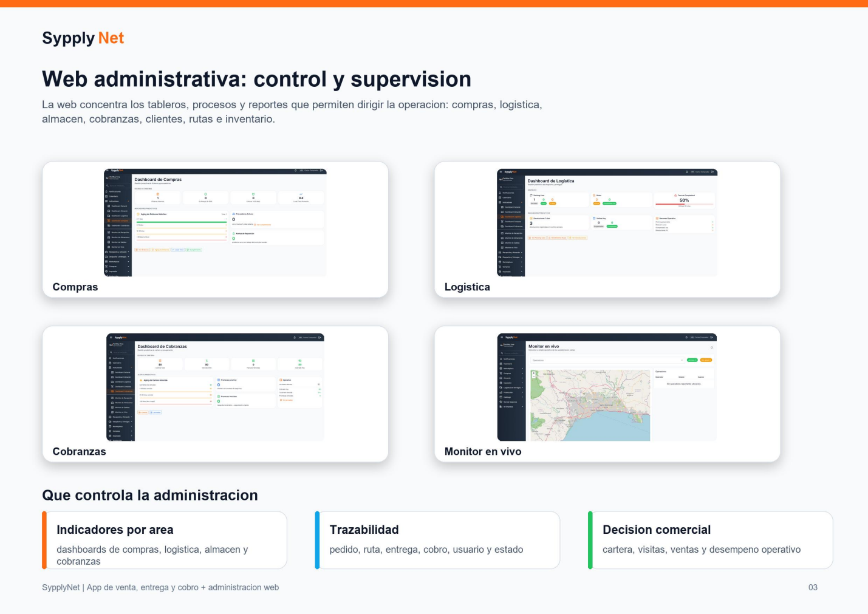868x614 pixels.
Task: Open the Cobranzas dashboard screenshot
Action: [215, 387]
